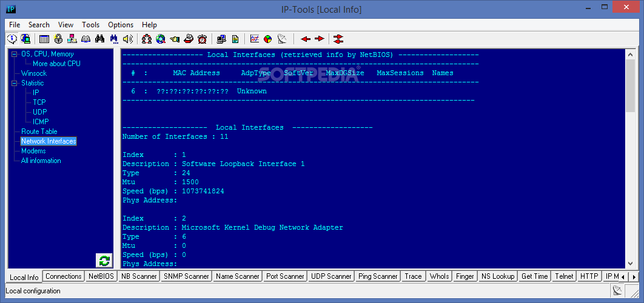This screenshot has width=644, height=303.
Task: Switch to the Ping Scanner tab
Action: pyautogui.click(x=378, y=276)
